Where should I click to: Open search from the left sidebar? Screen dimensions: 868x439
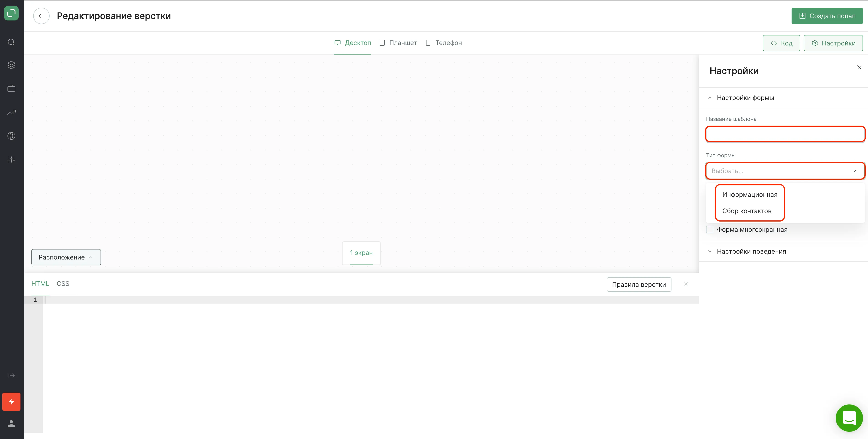(11, 42)
